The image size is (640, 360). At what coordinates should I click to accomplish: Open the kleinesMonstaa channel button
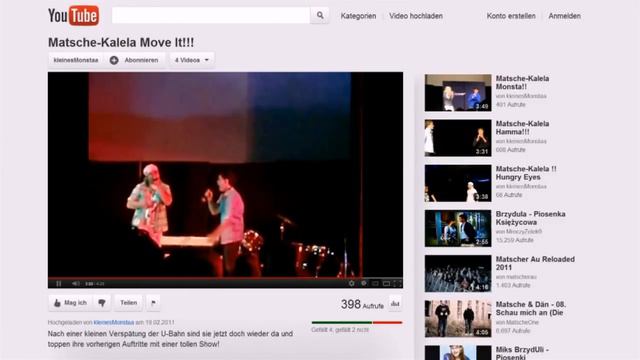pos(76,60)
